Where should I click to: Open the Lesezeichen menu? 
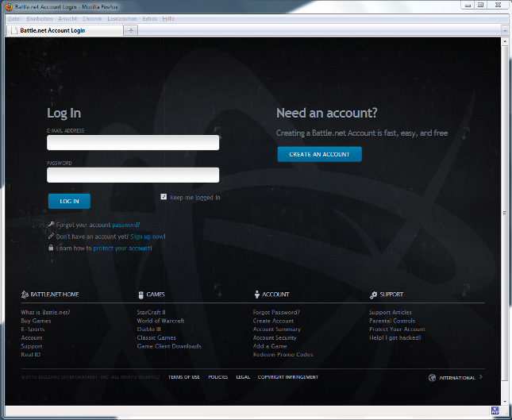coord(122,19)
